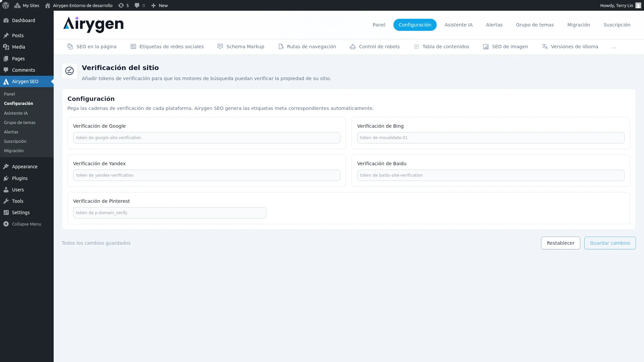
Task: Click the plus New icon in admin bar
Action: pos(153,5)
